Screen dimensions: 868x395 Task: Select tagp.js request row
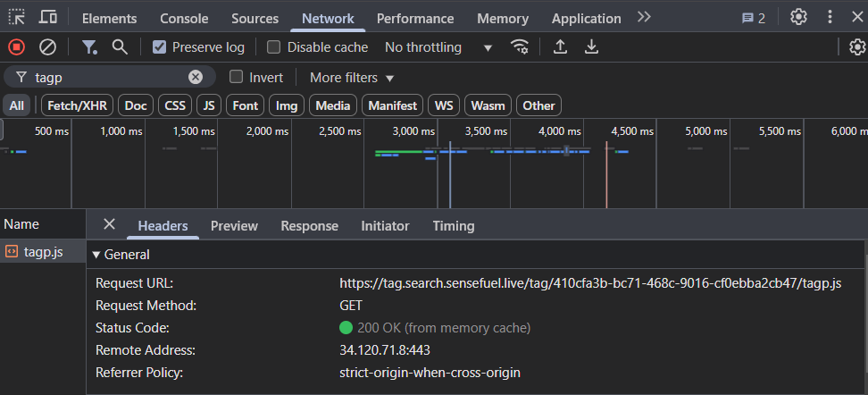pos(43,252)
